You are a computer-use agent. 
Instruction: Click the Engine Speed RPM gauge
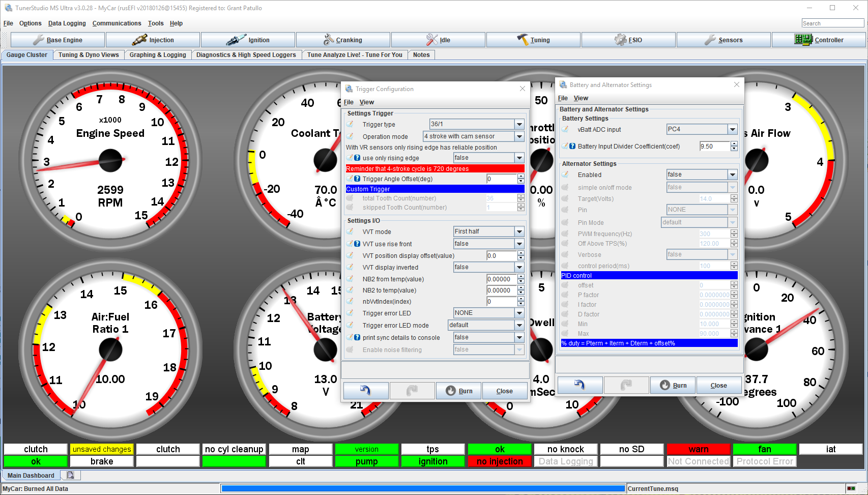(110, 161)
